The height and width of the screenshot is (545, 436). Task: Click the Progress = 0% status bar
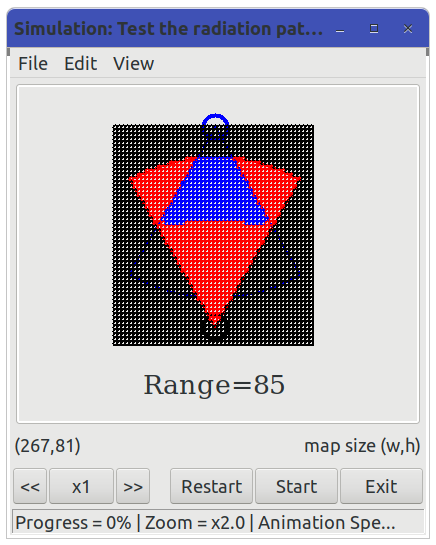(x=218, y=522)
